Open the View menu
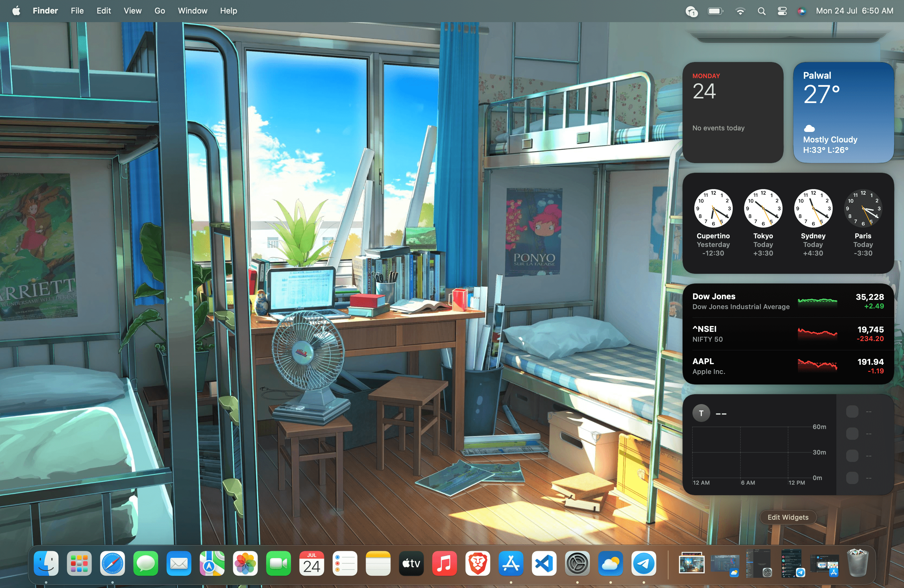 tap(132, 11)
